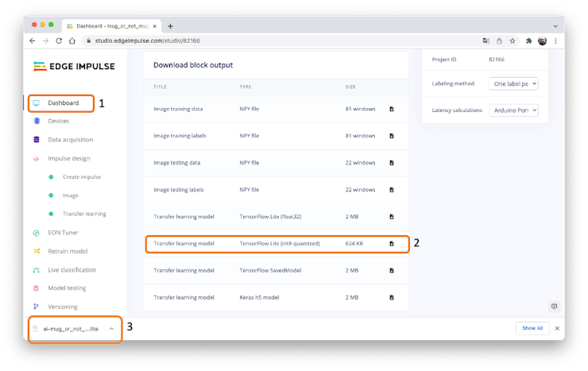The width and height of the screenshot is (588, 371).
Task: Open Live classification page
Action: tap(72, 270)
